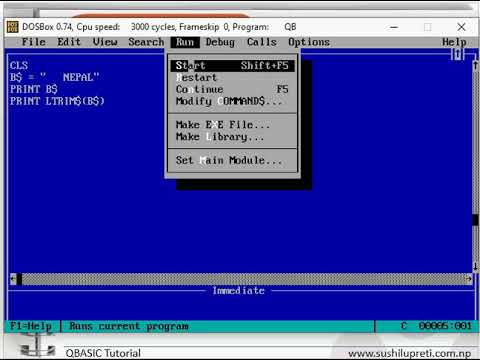Image resolution: width=480 pixels, height=360 pixels.
Task: Close the open Run menu
Action: 185,42
